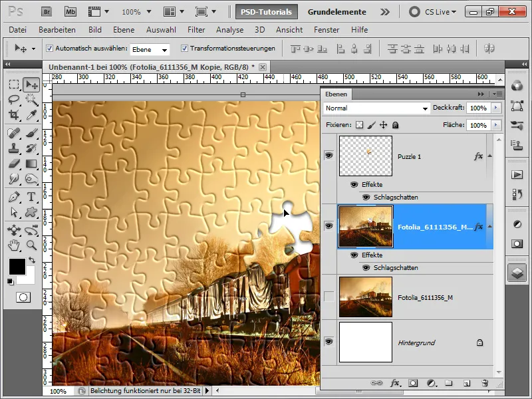
Task: Select the Brush tool
Action: 31,133
